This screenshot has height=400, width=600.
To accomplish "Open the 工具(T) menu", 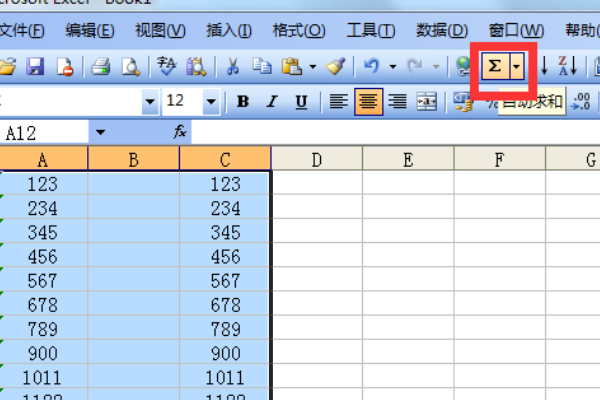I will click(371, 31).
